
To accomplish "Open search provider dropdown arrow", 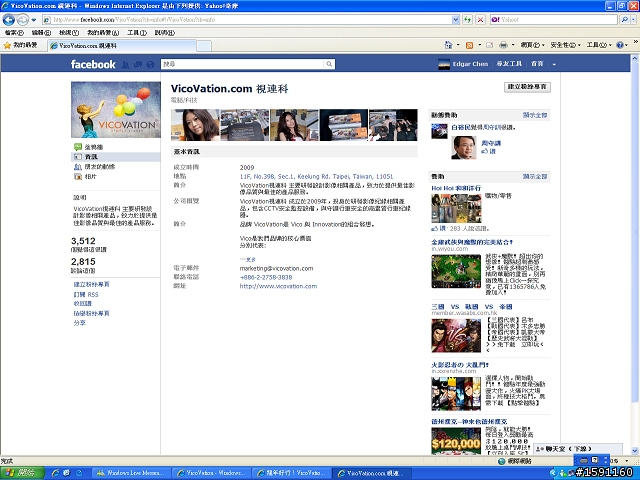I will 634,20.
